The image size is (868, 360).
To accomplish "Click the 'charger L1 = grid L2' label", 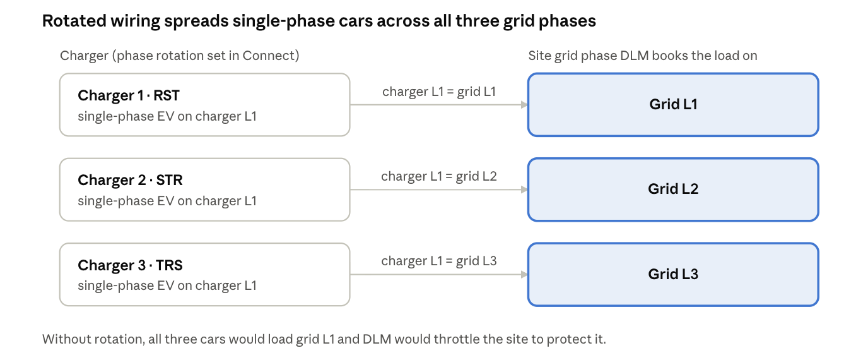I will point(439,176).
